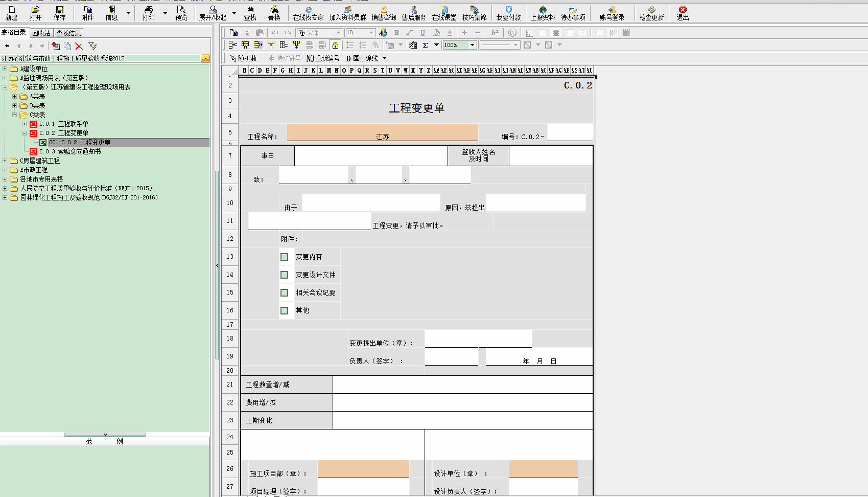Viewport: 868px width, 497px height.
Task: Enable the 相关会议纪要 checkbox
Action: (x=285, y=293)
